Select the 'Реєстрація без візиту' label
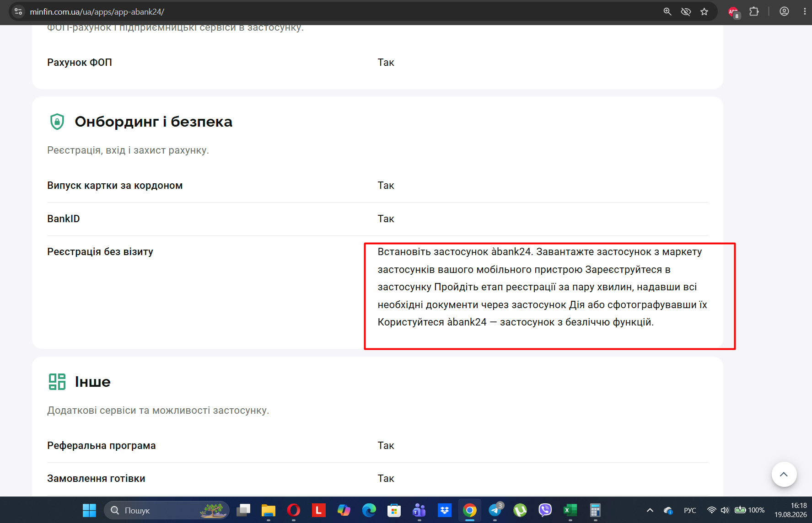The image size is (812, 523). (100, 251)
